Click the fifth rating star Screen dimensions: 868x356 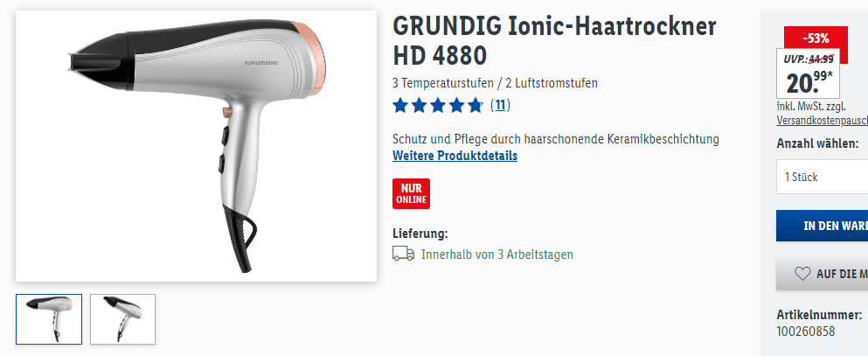[475, 105]
